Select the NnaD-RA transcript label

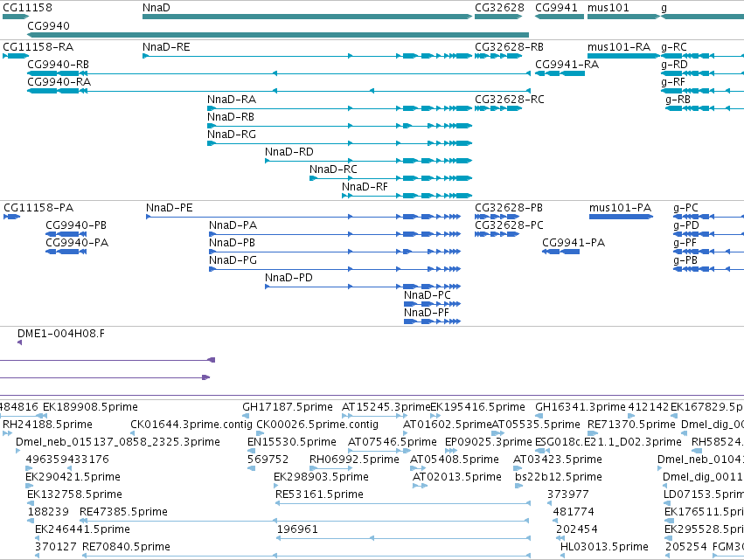click(232, 100)
